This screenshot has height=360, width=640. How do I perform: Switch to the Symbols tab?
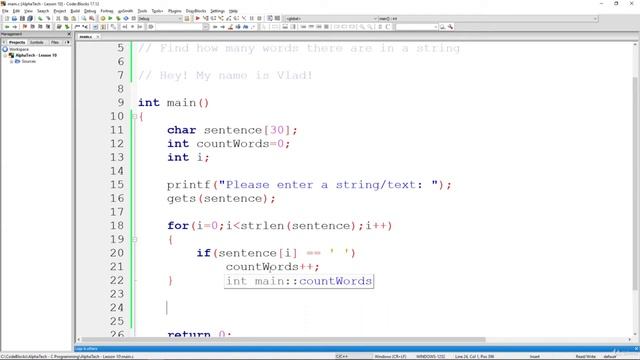point(37,42)
